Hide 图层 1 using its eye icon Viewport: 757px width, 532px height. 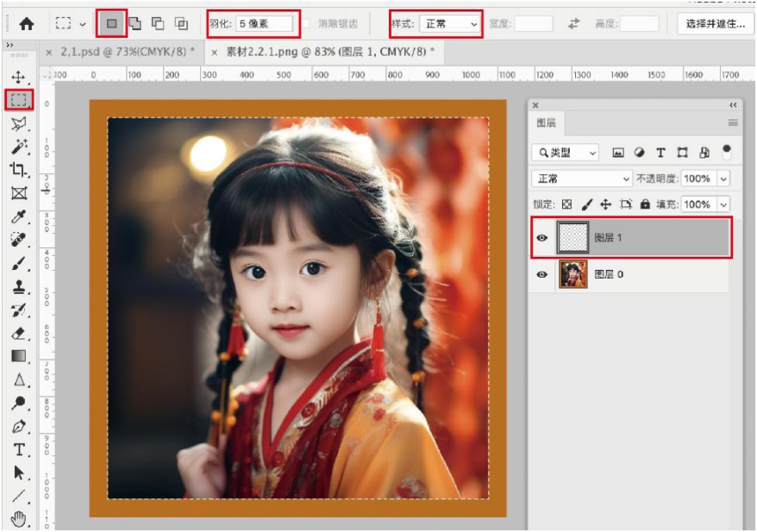[x=542, y=237]
